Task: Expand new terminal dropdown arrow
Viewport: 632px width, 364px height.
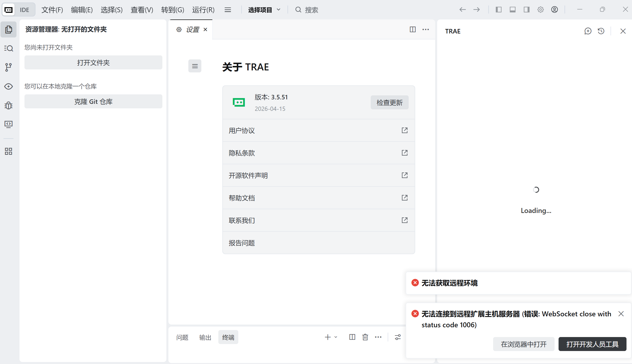Action: coord(336,337)
